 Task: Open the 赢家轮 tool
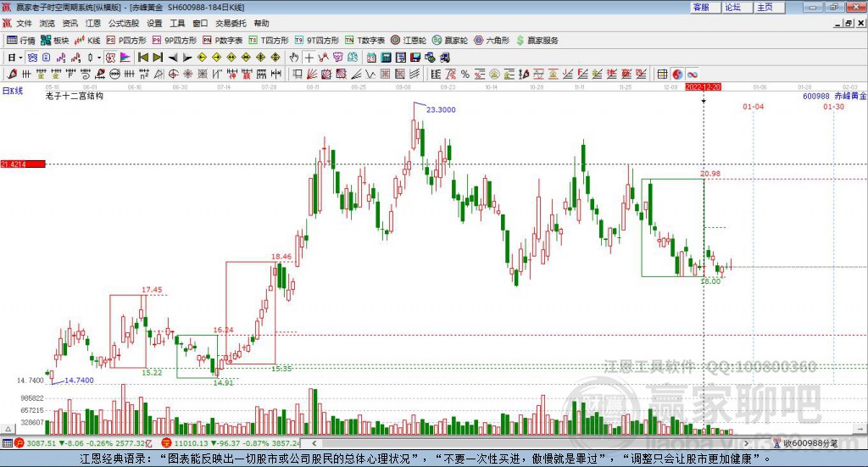tap(450, 41)
